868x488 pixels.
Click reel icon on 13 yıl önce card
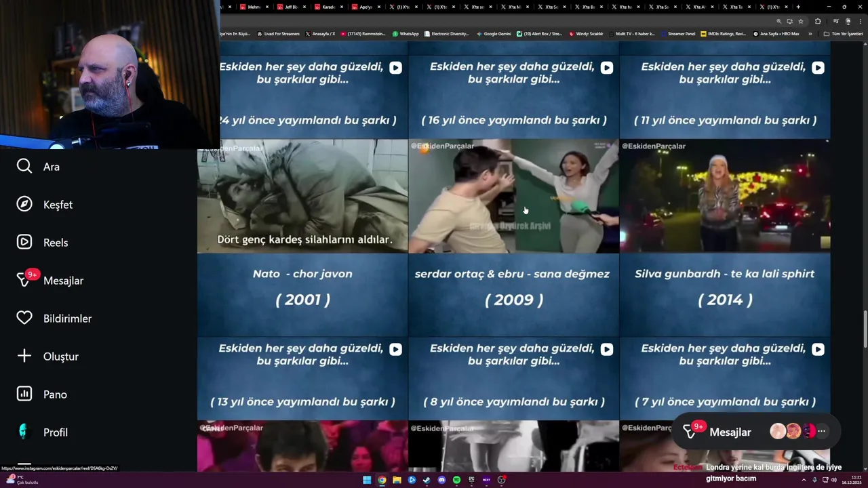[395, 349]
